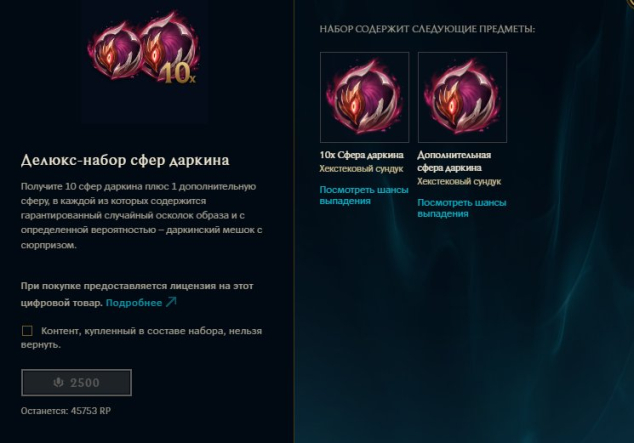This screenshot has width=634, height=443.
Task: Select the right orb in the bundle artwork
Action: pyautogui.click(x=170, y=46)
